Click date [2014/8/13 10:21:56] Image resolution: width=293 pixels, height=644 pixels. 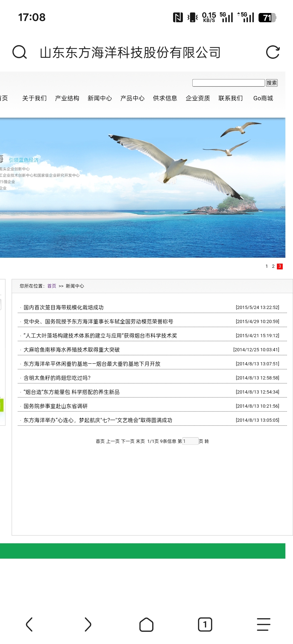click(x=257, y=406)
